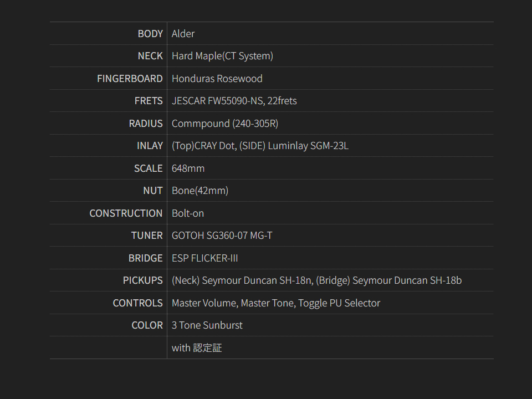This screenshot has height=399, width=532.
Task: Select the Master Volume controls text
Action: pos(275,303)
